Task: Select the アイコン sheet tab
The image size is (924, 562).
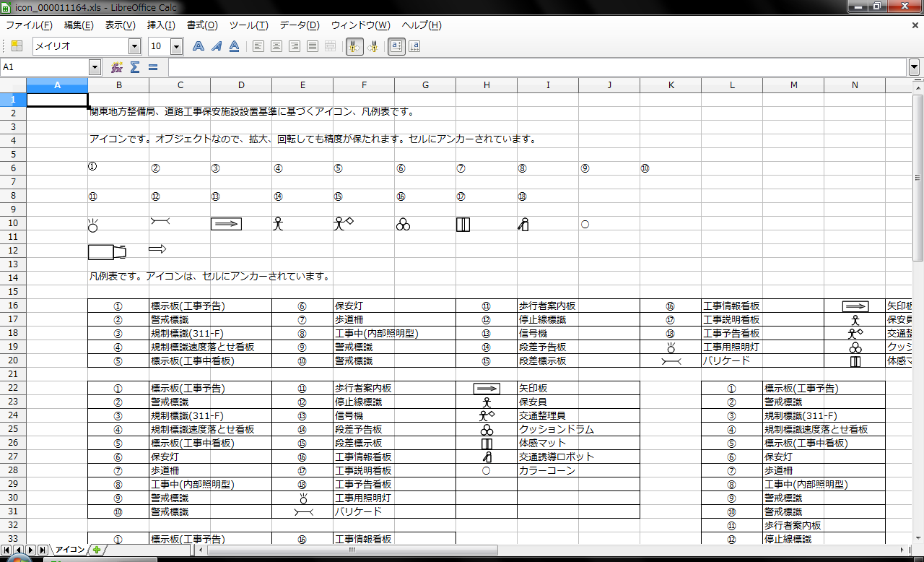Action: click(x=70, y=550)
